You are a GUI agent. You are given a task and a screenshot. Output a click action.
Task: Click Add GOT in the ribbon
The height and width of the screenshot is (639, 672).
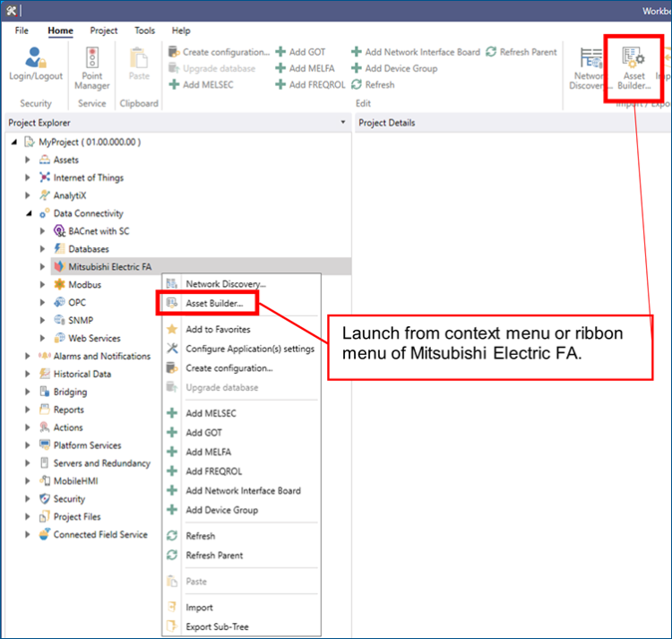[300, 52]
